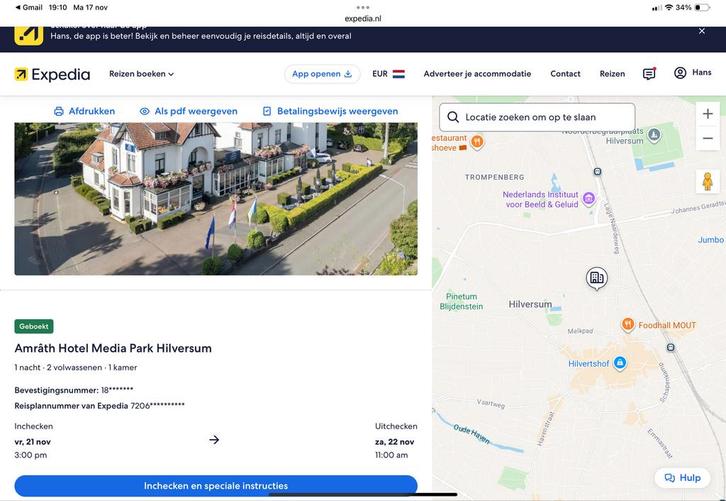
Task: Click the Hilversum map label
Action: click(530, 304)
